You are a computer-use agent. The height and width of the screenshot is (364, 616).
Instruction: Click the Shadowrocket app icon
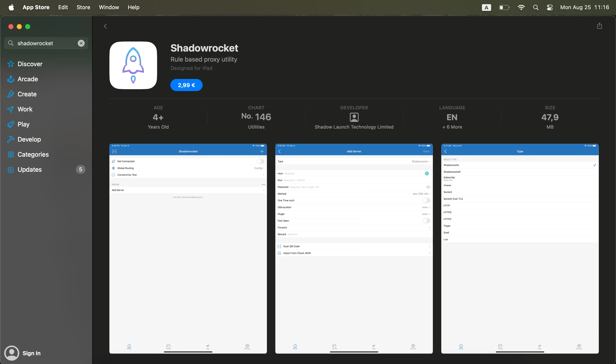point(133,65)
